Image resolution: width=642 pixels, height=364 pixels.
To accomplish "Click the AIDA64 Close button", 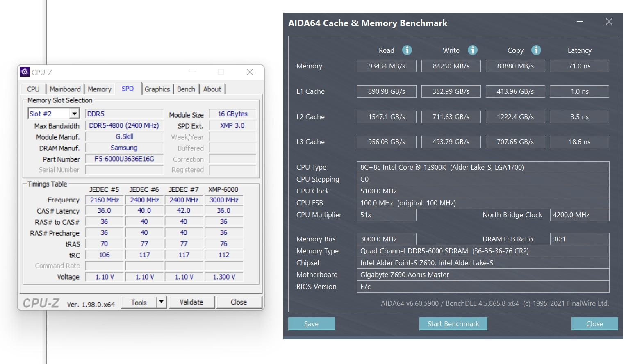I will pos(594,324).
